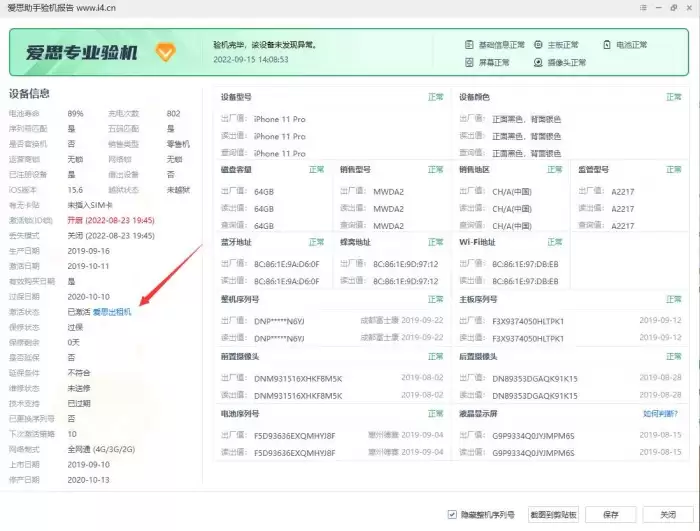
Task: Click the Wi-Fi地址 正常 status
Action: (x=555, y=242)
